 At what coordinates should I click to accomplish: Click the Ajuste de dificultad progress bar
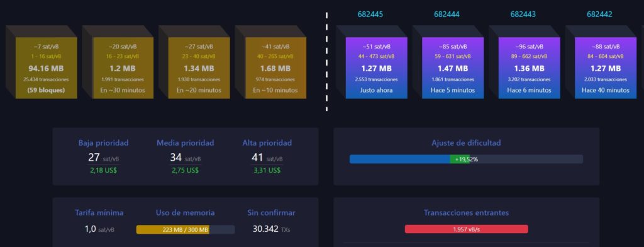(466, 159)
